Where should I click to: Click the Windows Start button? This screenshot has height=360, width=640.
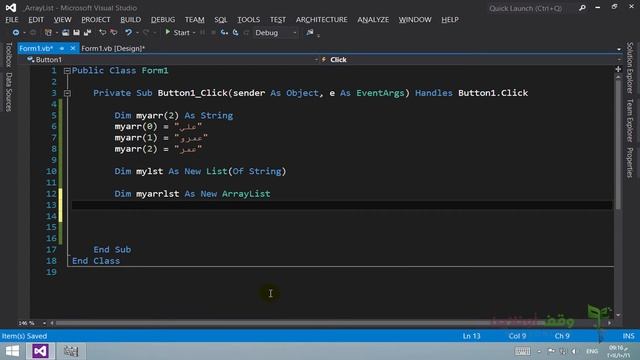click(12, 351)
